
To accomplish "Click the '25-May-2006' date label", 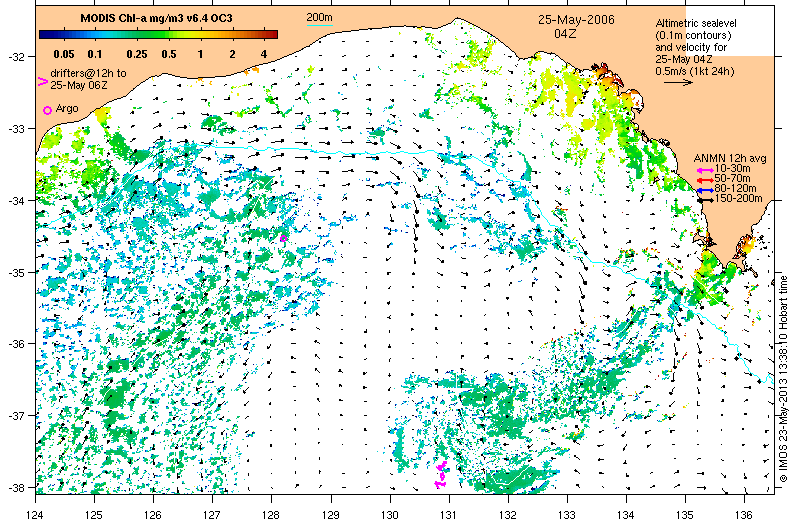I will coord(576,20).
